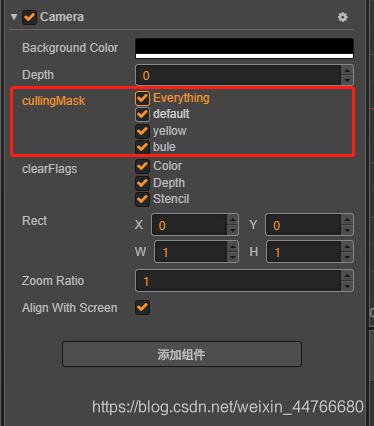Disable the Camera component checkbox
The image size is (374, 426).
(29, 17)
